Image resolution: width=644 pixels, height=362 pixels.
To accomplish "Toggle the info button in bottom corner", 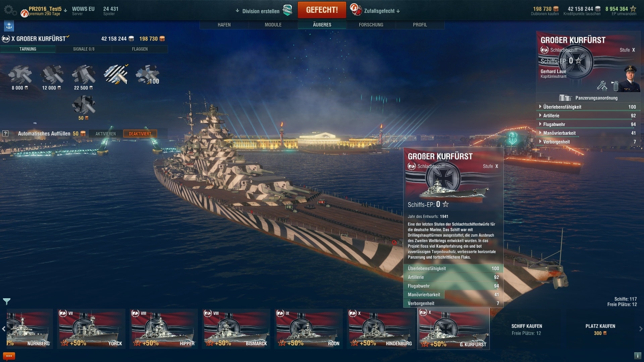I will click(638, 356).
